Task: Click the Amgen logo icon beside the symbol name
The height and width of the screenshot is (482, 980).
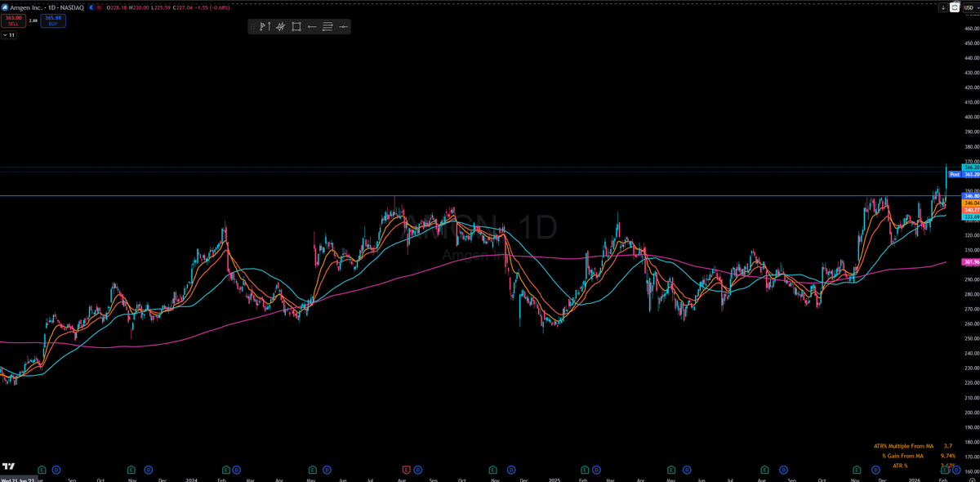Action: click(x=6, y=7)
